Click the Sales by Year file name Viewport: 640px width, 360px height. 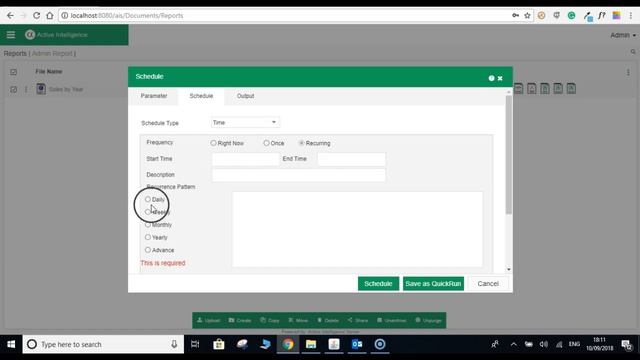coord(66,89)
